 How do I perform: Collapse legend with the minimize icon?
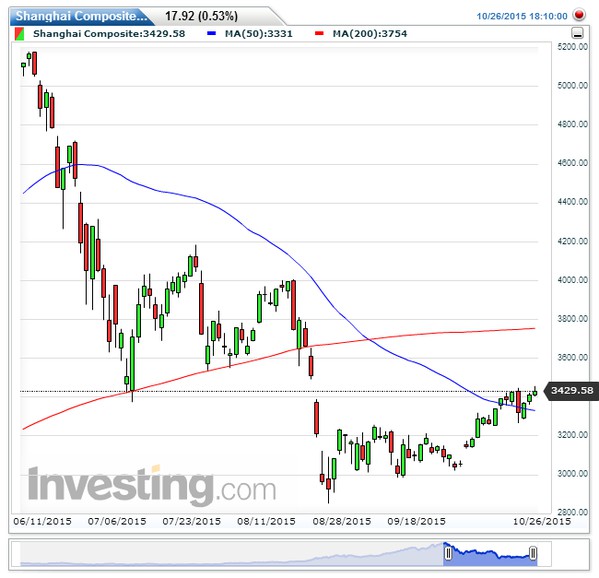[x=577, y=33]
